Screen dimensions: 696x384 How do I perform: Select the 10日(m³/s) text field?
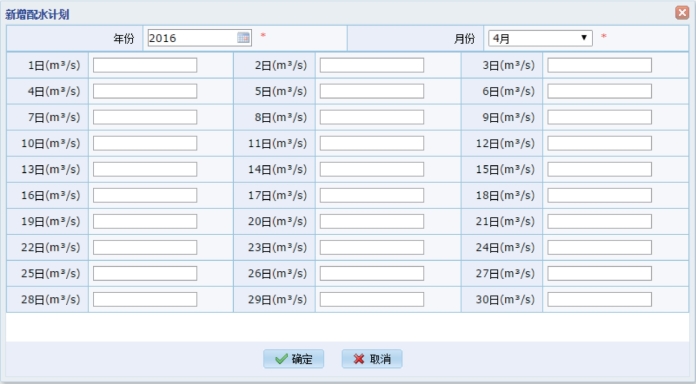coord(145,143)
